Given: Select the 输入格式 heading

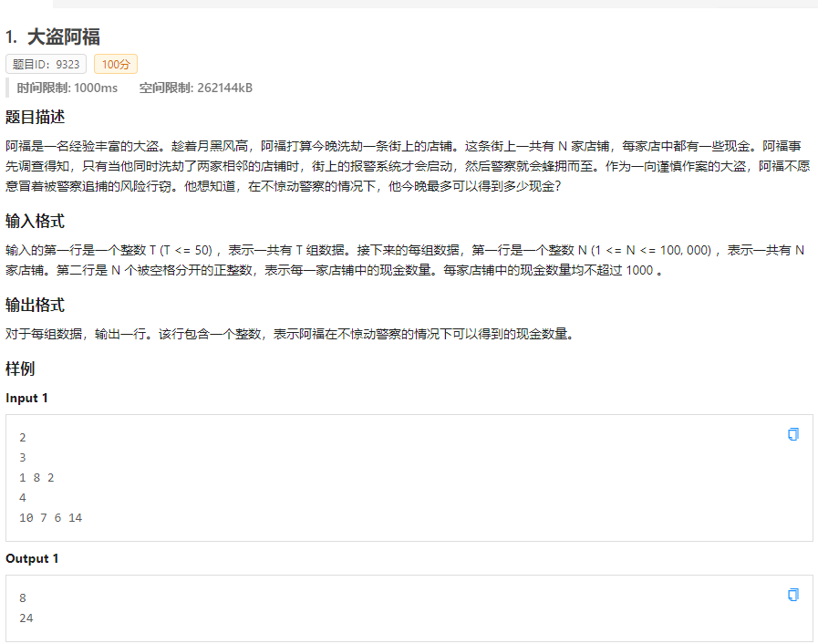Looking at the screenshot, I should click(x=35, y=222).
